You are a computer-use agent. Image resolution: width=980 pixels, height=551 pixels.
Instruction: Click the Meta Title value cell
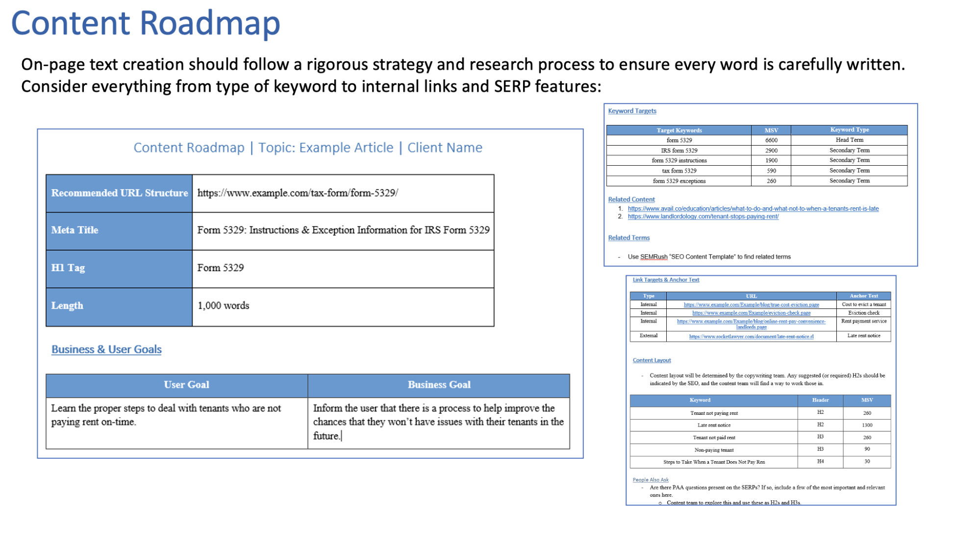click(343, 230)
